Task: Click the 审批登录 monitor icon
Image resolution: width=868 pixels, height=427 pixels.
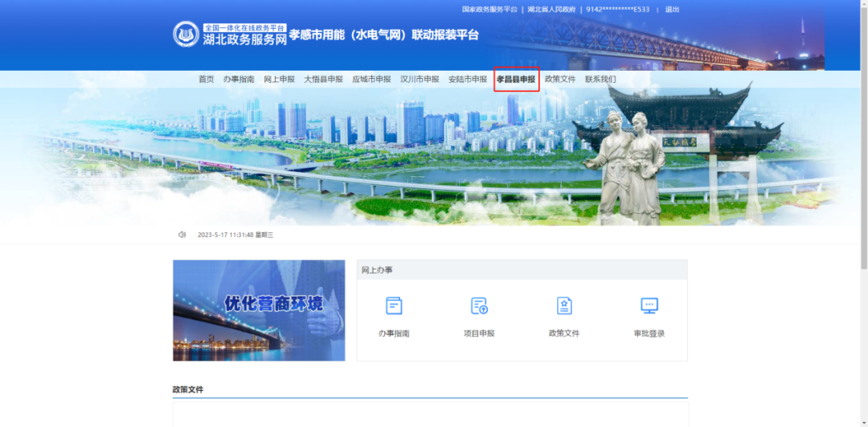Action: click(x=649, y=306)
